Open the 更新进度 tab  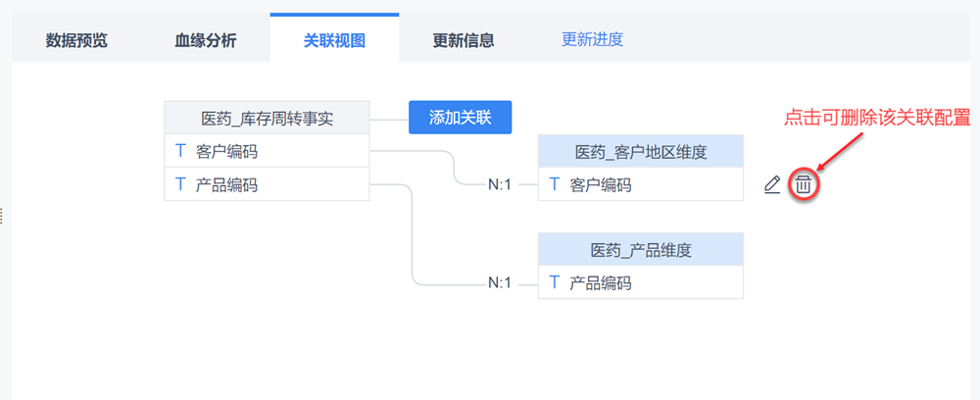(x=592, y=39)
